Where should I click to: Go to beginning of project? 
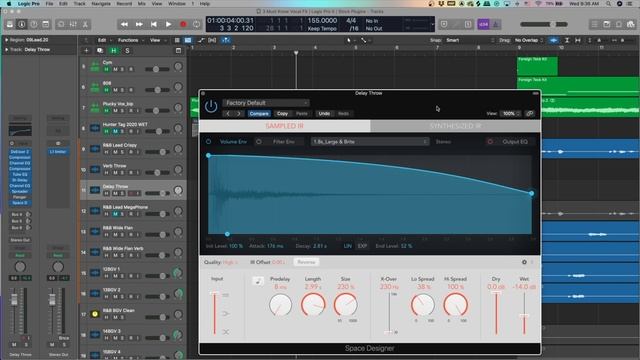pos(153,24)
